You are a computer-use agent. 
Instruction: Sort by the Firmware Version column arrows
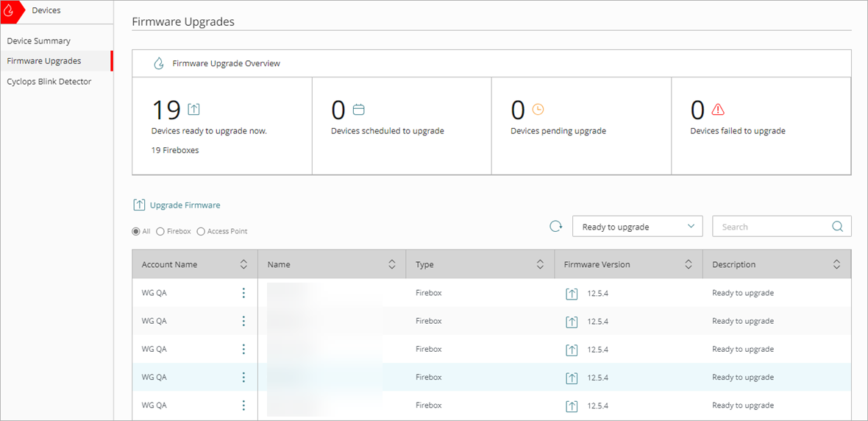pos(689,264)
